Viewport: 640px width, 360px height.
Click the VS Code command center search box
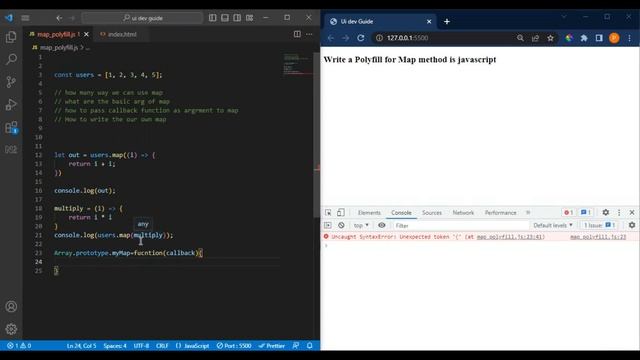click(142, 18)
